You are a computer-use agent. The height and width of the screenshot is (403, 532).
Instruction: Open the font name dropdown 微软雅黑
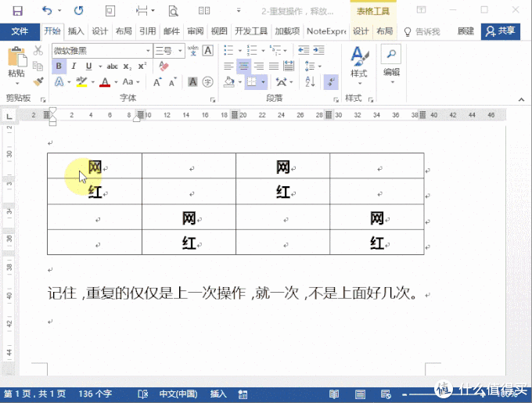pos(102,50)
